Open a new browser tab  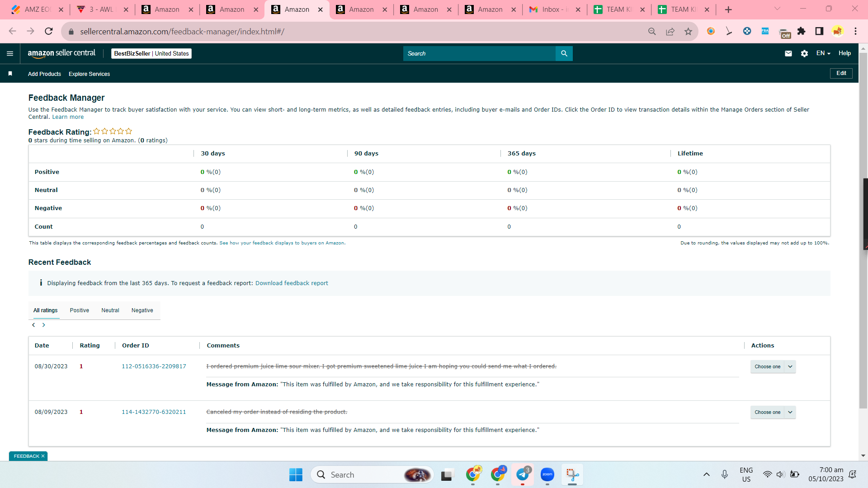pyautogui.click(x=728, y=9)
